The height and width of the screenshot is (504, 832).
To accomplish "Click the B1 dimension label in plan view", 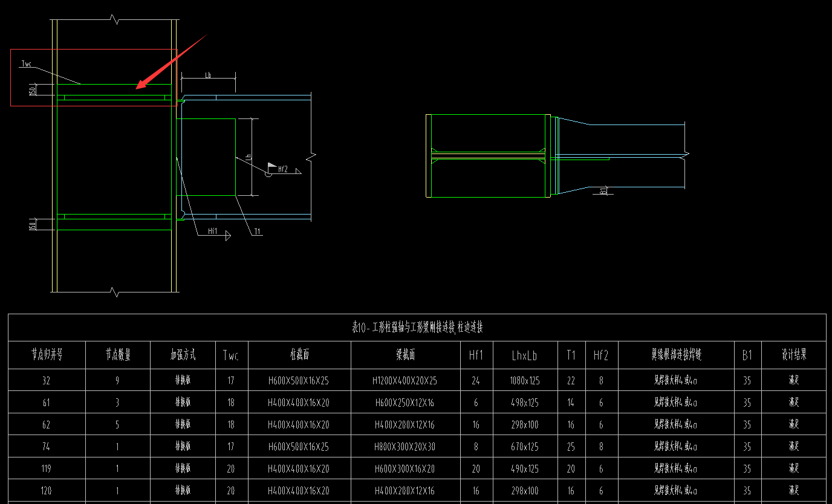I will (x=603, y=191).
